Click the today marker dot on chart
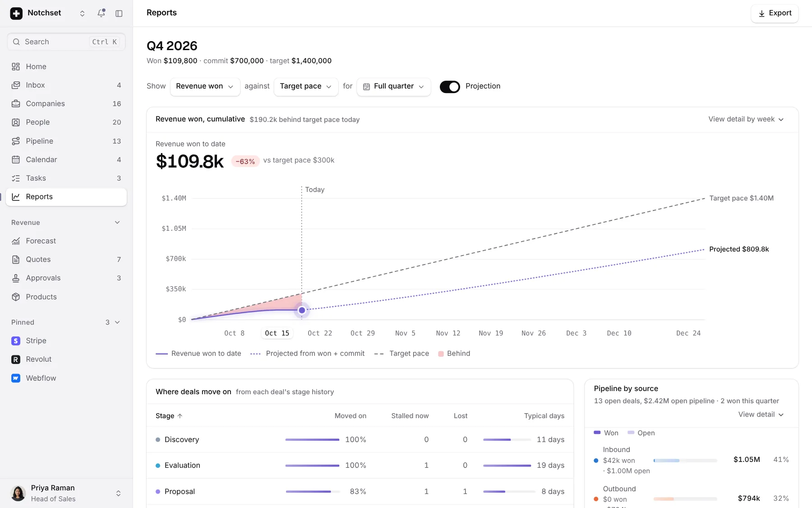 [x=302, y=310]
